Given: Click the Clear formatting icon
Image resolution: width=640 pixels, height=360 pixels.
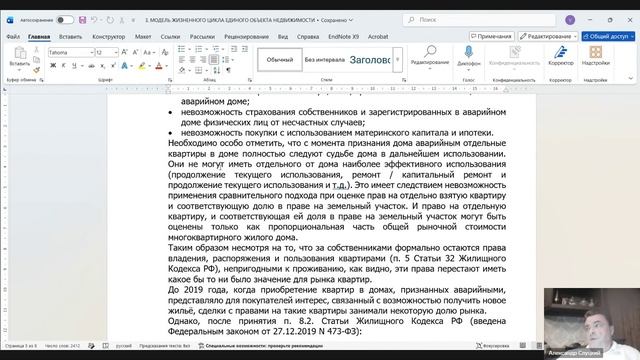Looking at the screenshot, I should (165, 52).
